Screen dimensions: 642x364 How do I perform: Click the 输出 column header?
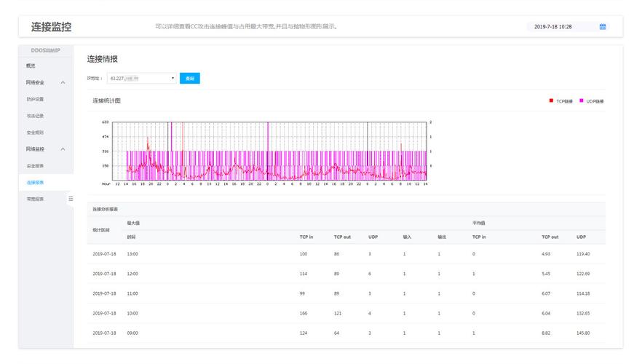[442, 237]
